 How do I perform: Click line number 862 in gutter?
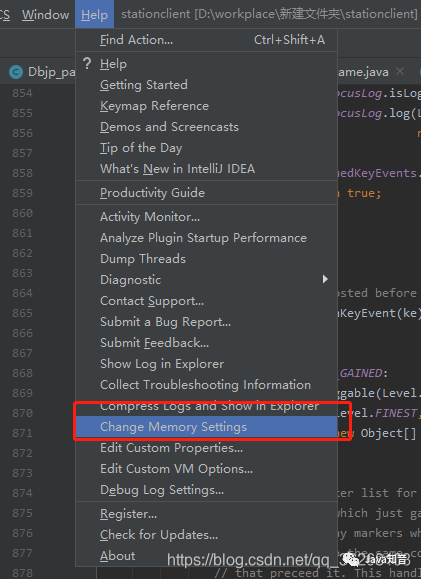[22, 253]
